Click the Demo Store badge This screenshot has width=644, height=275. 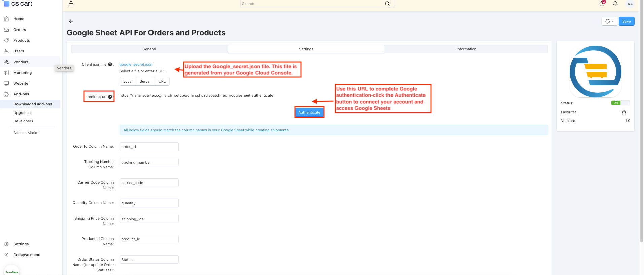tap(12, 271)
